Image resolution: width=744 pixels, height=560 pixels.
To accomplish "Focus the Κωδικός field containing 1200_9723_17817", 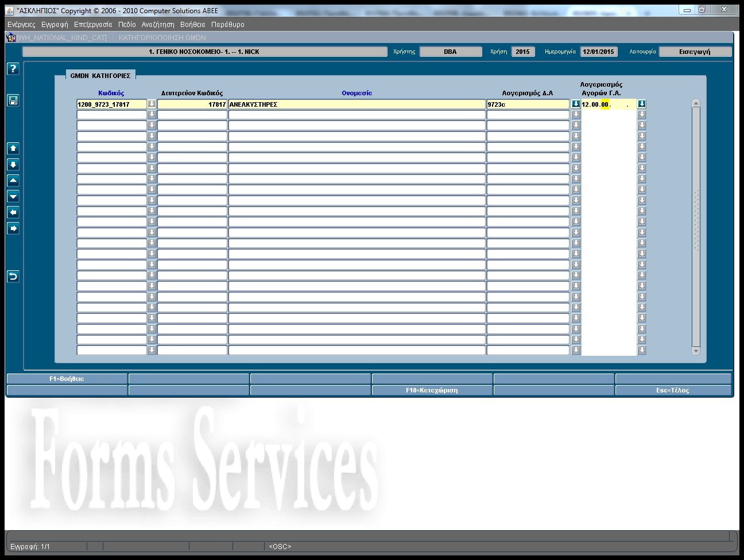I will coord(112,104).
